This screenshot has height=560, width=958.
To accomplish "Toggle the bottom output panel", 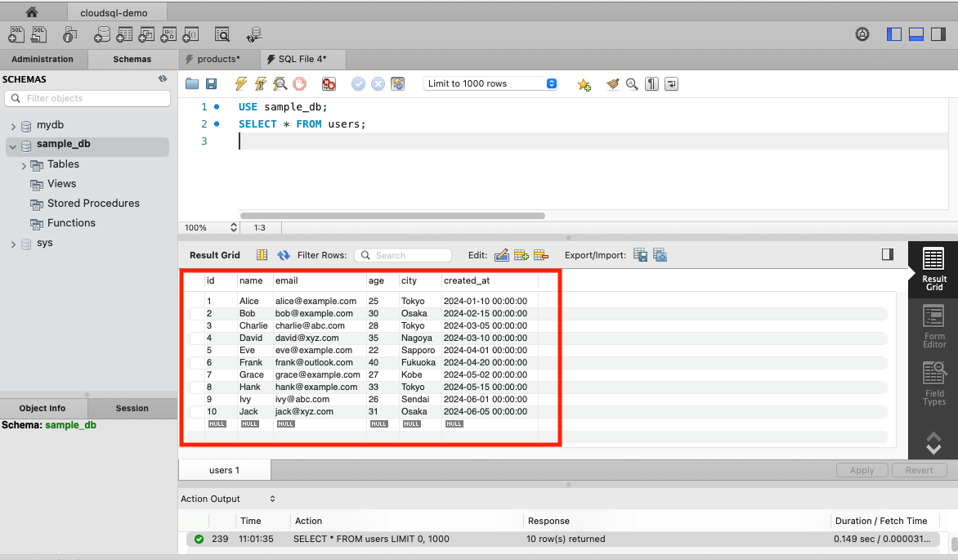I will (x=916, y=34).
